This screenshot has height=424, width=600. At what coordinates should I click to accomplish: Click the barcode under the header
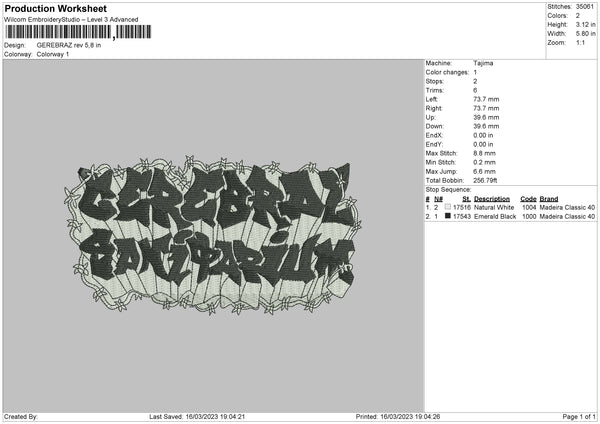pos(78,32)
